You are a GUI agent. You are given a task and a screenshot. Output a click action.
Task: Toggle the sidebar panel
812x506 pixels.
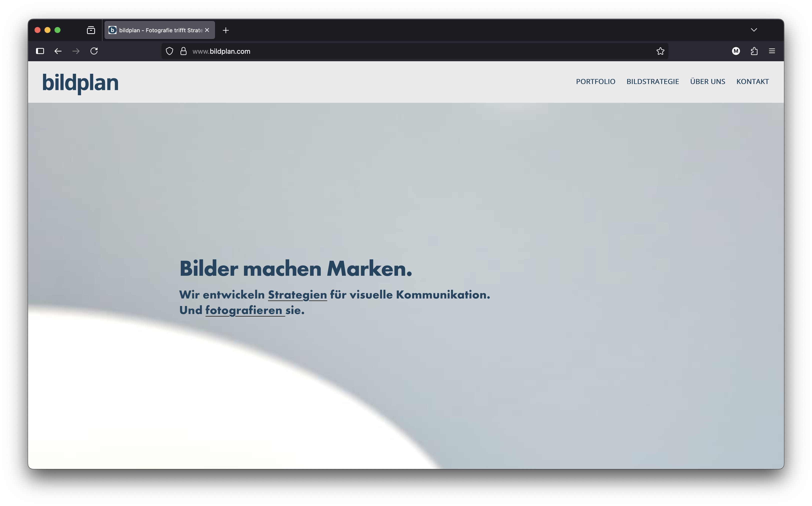click(40, 51)
